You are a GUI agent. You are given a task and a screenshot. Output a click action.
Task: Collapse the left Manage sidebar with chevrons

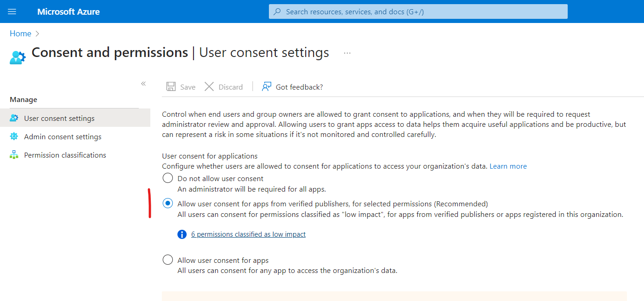143,84
